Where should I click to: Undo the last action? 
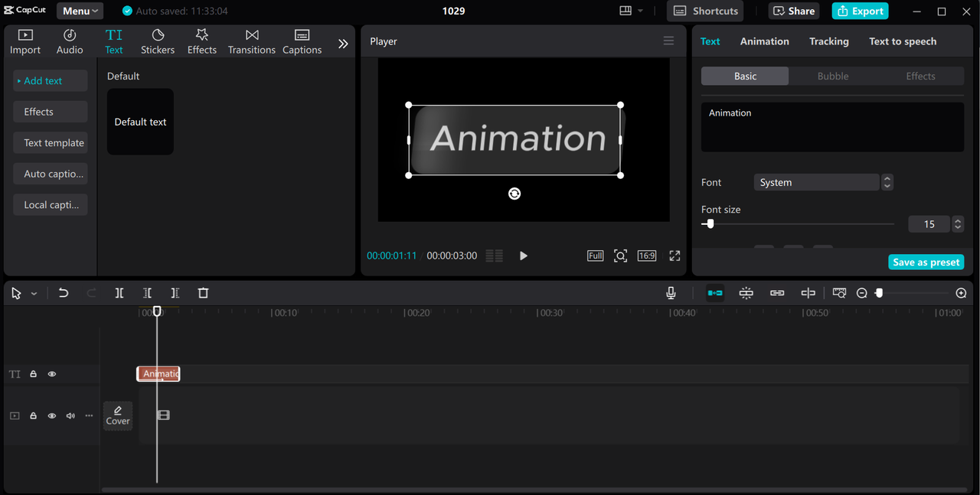click(64, 293)
